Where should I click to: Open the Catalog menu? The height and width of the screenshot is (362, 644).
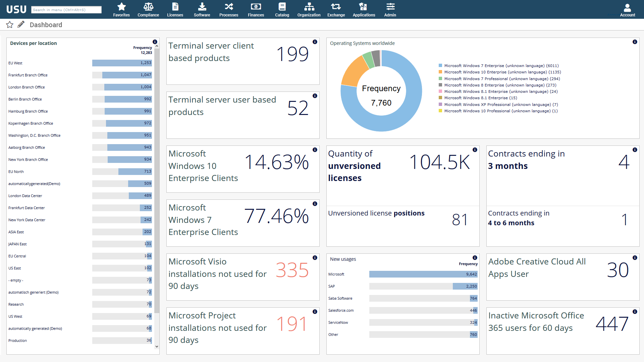tap(282, 9)
